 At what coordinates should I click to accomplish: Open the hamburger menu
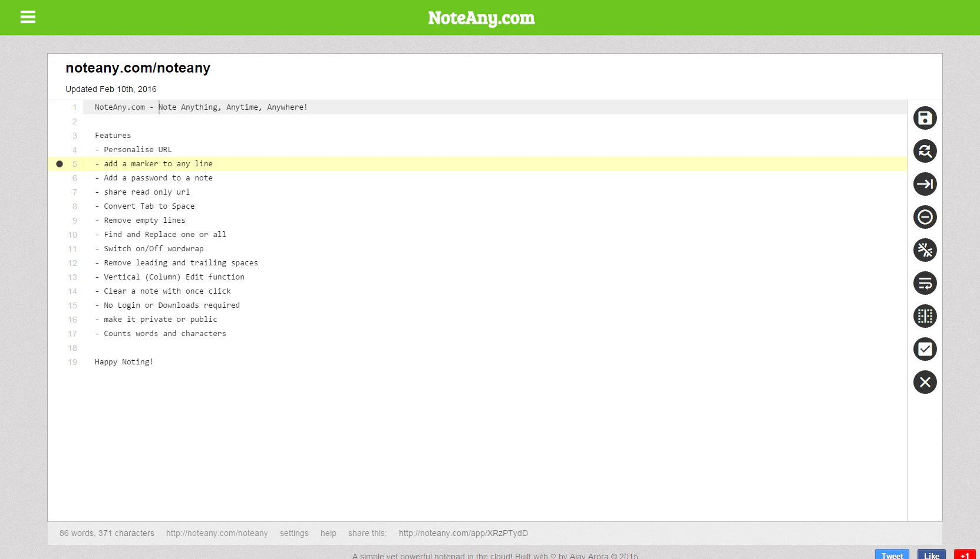(27, 17)
